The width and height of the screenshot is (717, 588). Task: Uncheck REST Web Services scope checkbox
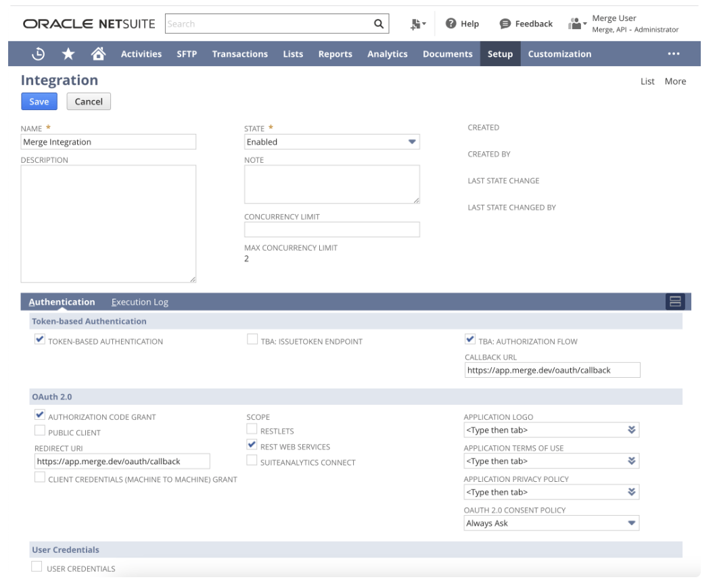coord(252,445)
